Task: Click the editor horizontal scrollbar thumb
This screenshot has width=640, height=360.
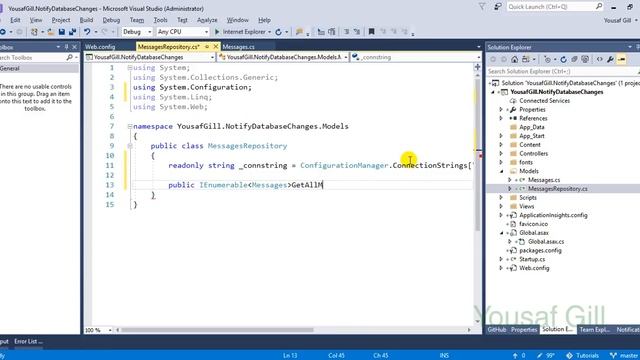Action: (x=217, y=330)
